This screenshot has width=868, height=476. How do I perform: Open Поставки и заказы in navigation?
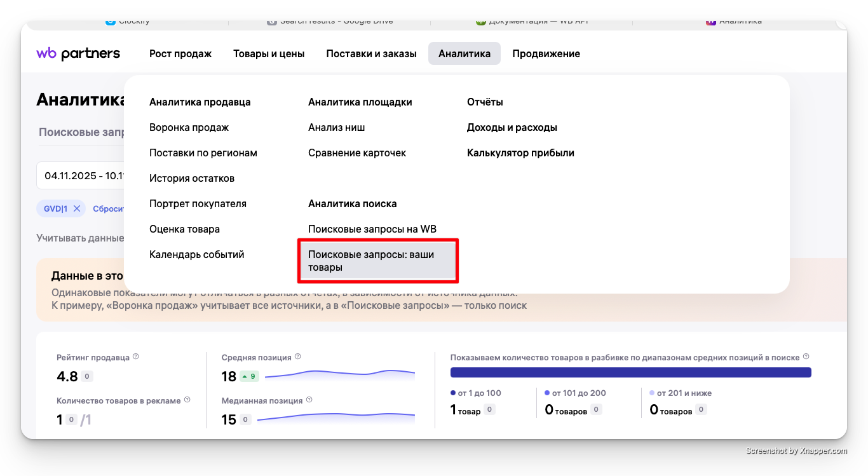[371, 53]
